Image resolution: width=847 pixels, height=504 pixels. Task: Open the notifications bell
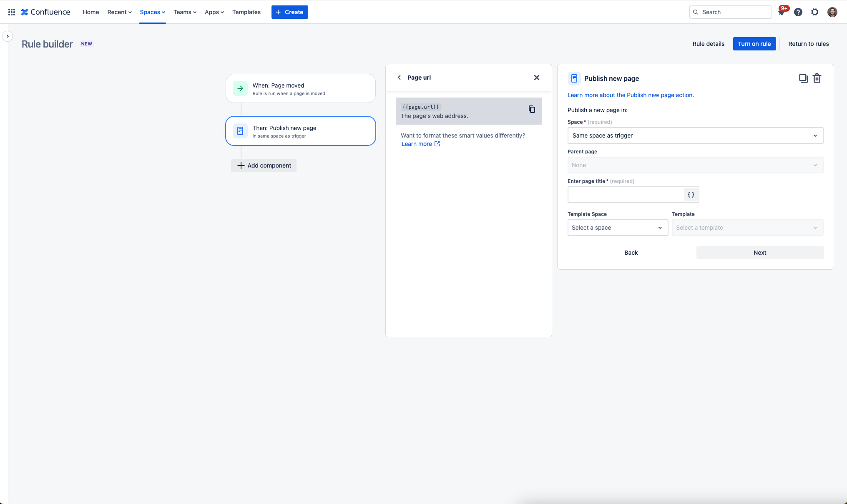[x=781, y=12]
